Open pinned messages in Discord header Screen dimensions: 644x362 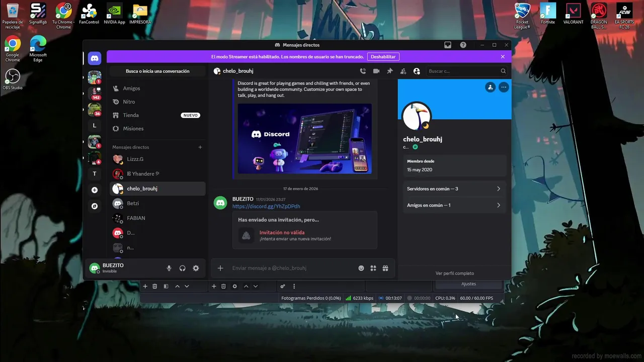coord(390,71)
